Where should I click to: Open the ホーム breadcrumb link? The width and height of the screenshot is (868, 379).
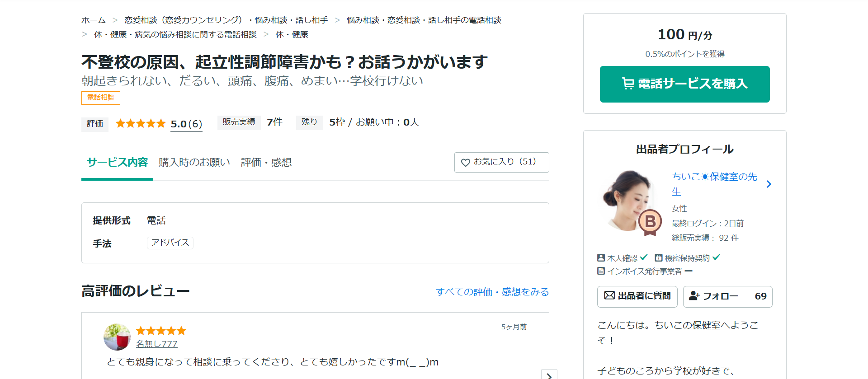[93, 20]
